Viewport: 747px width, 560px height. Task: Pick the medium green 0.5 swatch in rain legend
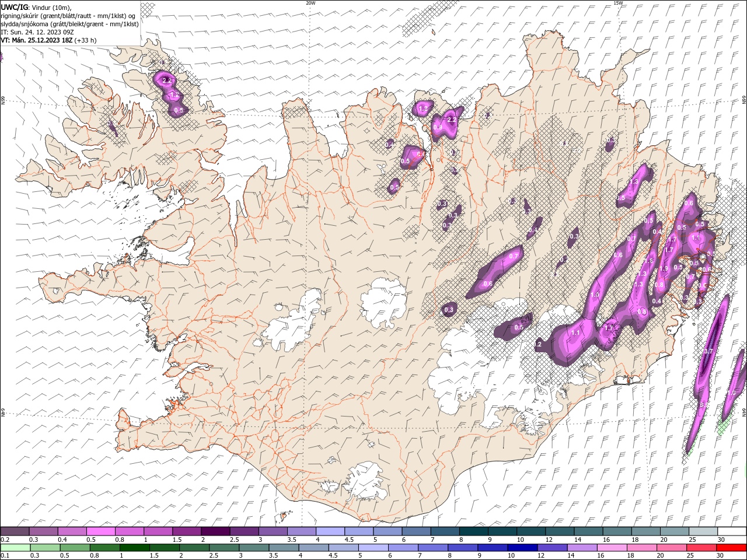pyautogui.click(x=75, y=548)
